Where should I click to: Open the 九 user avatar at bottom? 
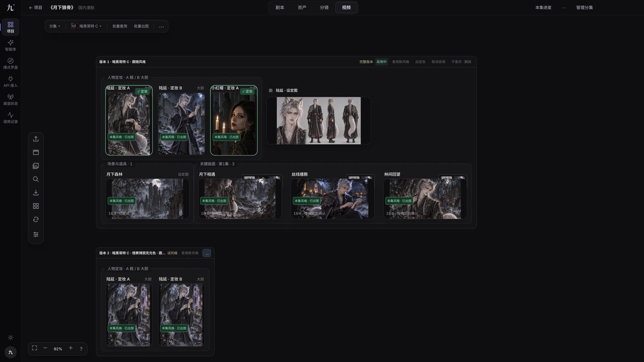pyautogui.click(x=10, y=352)
